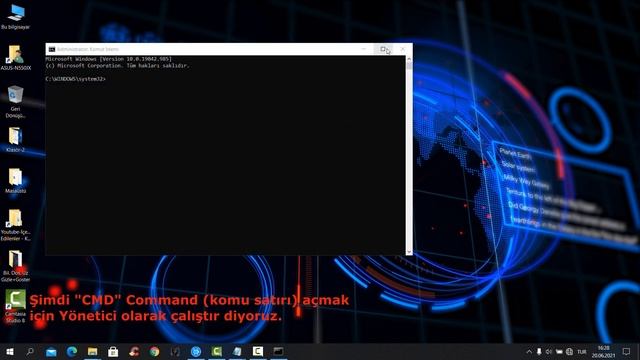Open volume control in system tray
Screen dimensions: 640x360
tap(549, 351)
